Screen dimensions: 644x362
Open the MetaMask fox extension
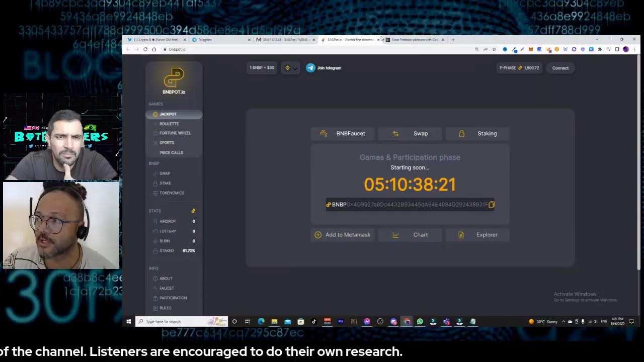pos(530,49)
